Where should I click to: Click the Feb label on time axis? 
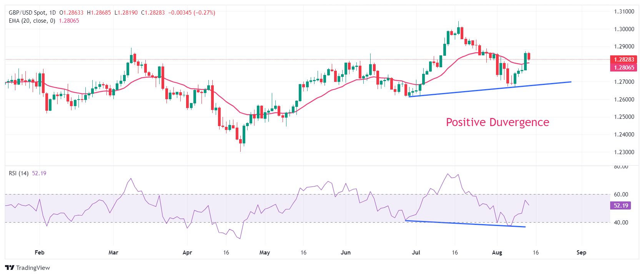point(40,253)
